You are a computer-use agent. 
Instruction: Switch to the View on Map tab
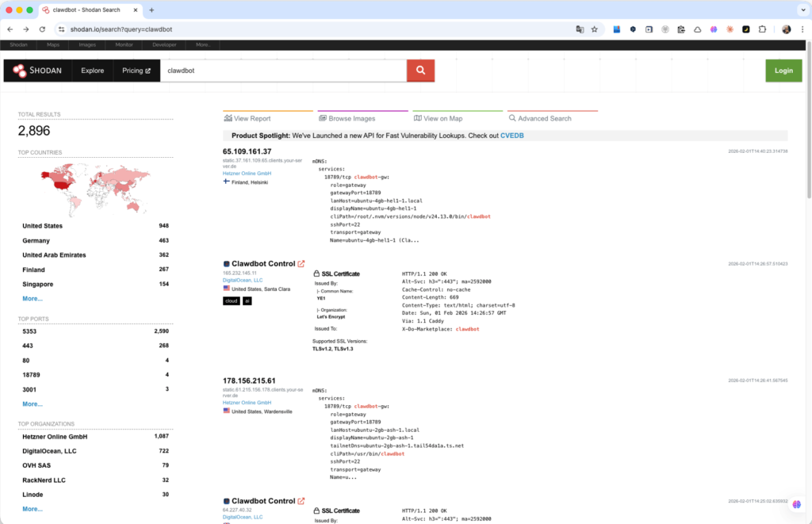(x=438, y=118)
